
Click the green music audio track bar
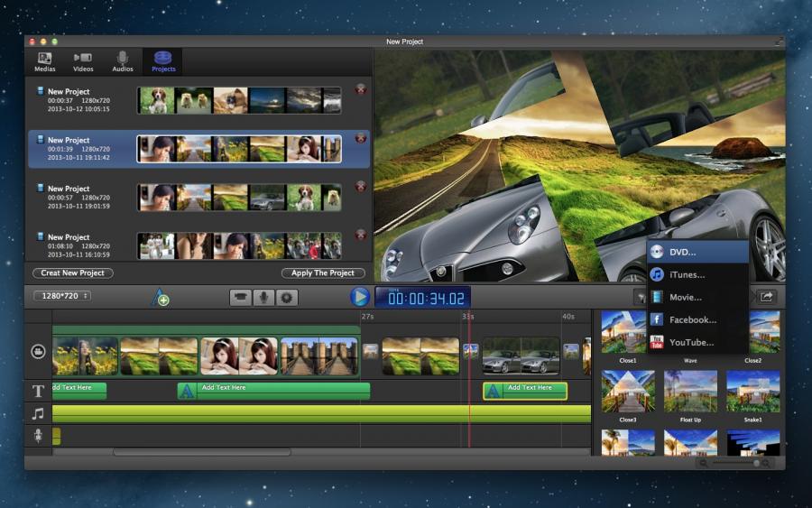tap(321, 414)
